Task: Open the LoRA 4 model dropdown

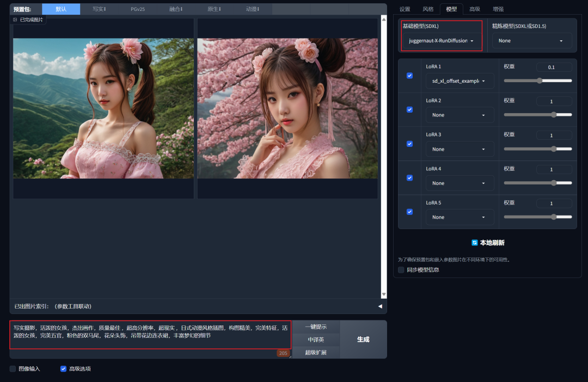Action: tap(460, 183)
